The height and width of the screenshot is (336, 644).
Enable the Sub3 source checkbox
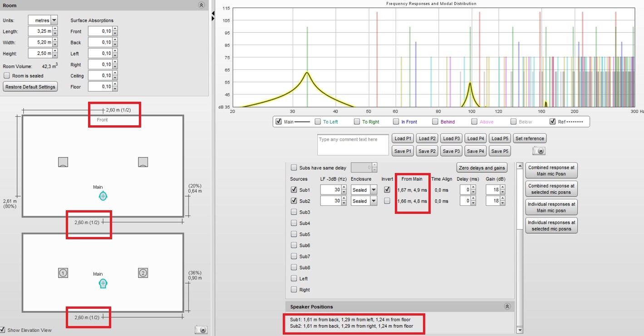point(294,212)
